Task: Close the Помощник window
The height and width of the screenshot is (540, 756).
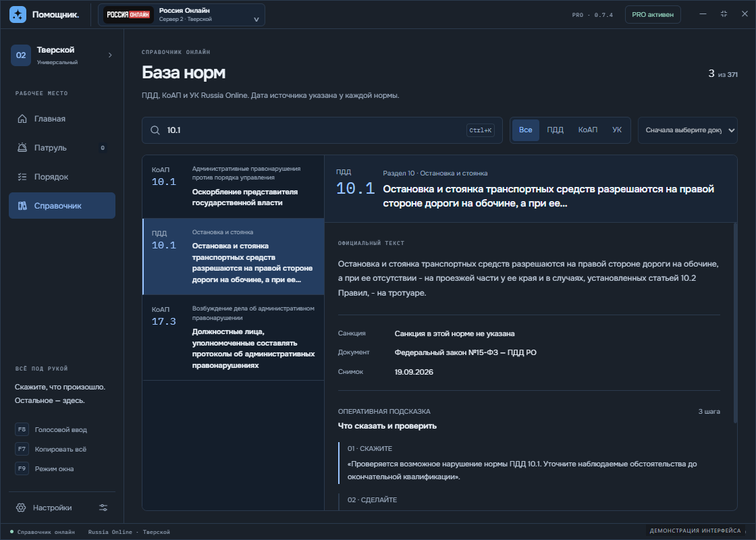Action: click(745, 14)
